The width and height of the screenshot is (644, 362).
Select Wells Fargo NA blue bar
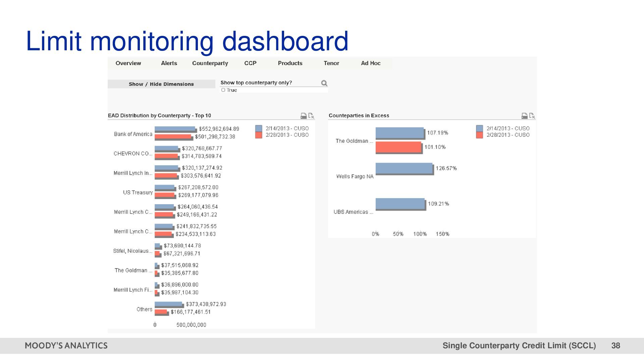click(404, 168)
